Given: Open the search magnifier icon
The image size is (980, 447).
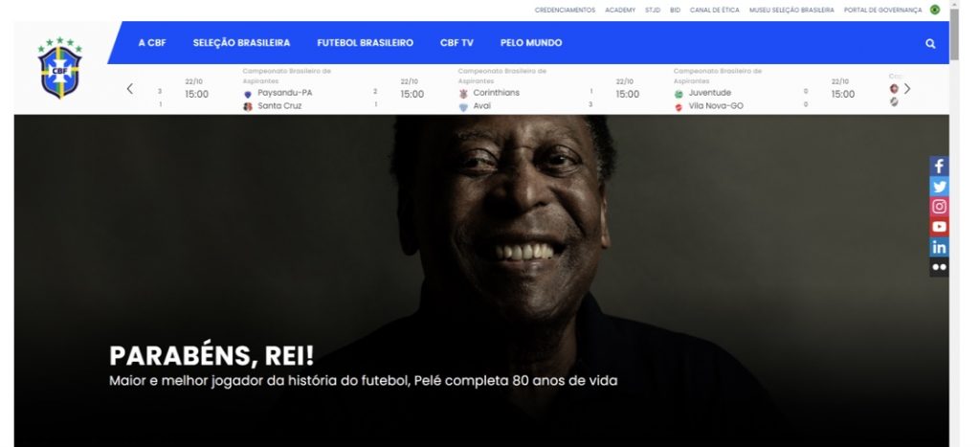Looking at the screenshot, I should [x=930, y=44].
